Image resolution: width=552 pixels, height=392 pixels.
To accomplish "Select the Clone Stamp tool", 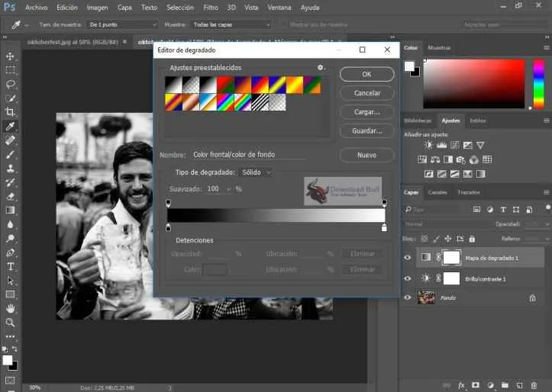I will [x=10, y=168].
